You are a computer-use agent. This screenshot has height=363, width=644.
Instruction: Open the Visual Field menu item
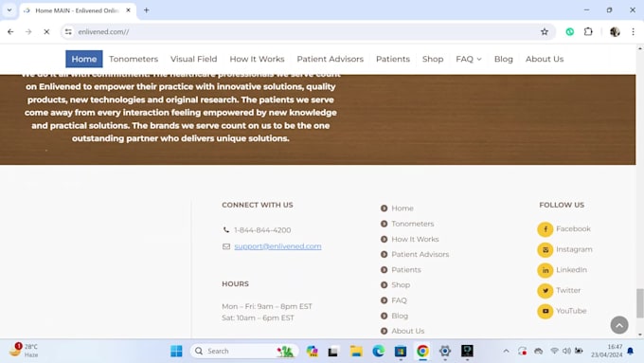pyautogui.click(x=193, y=59)
